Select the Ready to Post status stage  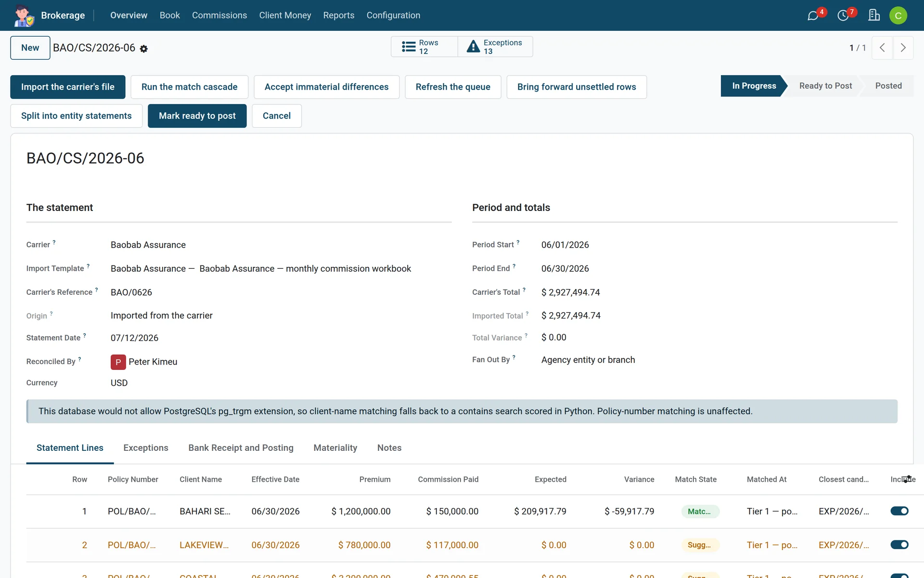[x=825, y=86]
